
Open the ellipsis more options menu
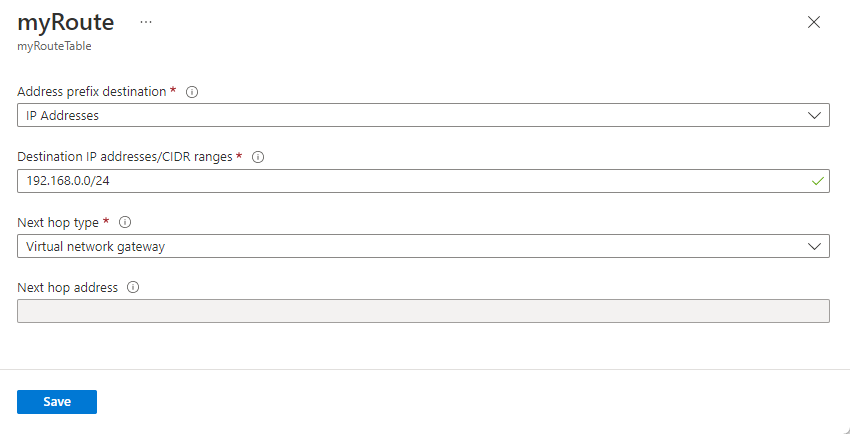pos(146,22)
